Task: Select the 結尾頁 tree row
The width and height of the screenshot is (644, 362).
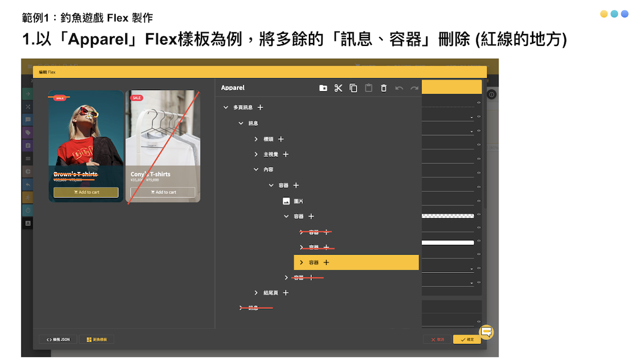Action: [x=271, y=293]
